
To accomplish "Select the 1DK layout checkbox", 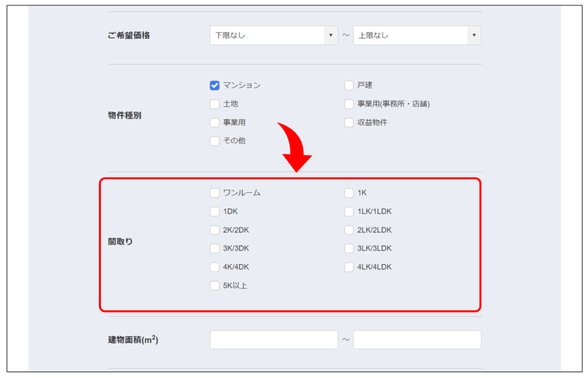I will point(215,212).
